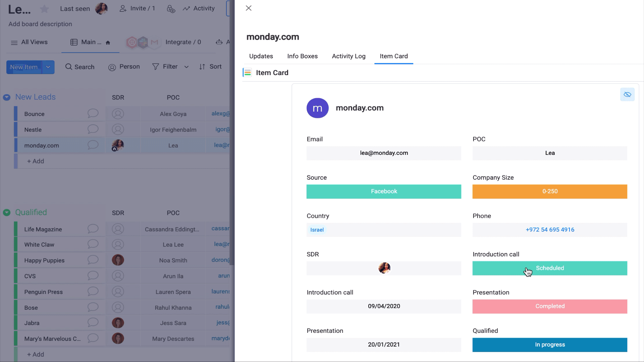The width and height of the screenshot is (644, 362).
Task: Select the Item Card tab
Action: (x=394, y=56)
